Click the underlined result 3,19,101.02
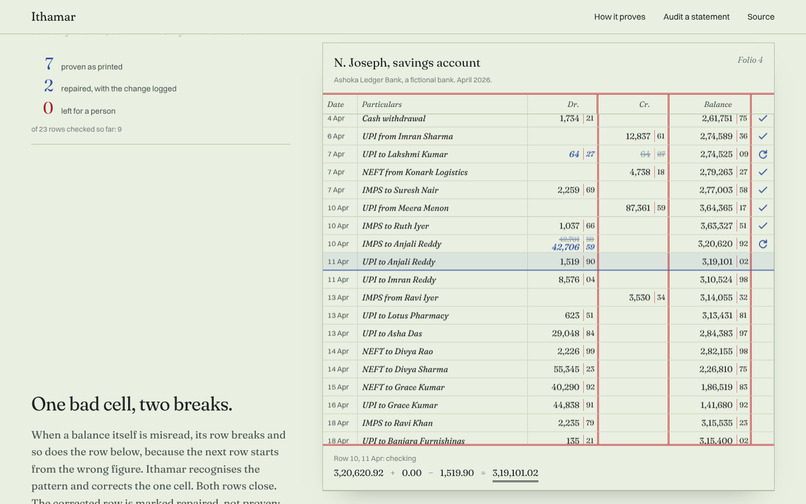This screenshot has width=806, height=504. pyautogui.click(x=515, y=473)
